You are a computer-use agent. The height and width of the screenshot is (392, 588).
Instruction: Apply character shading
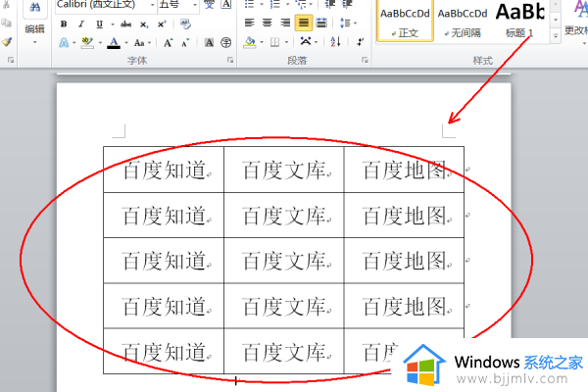click(209, 43)
